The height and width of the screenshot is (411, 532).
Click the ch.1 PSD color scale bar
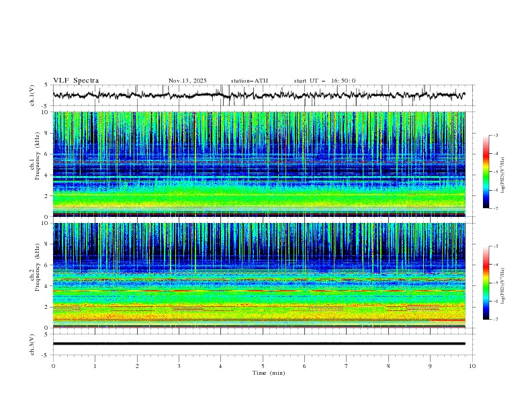pyautogui.click(x=486, y=172)
